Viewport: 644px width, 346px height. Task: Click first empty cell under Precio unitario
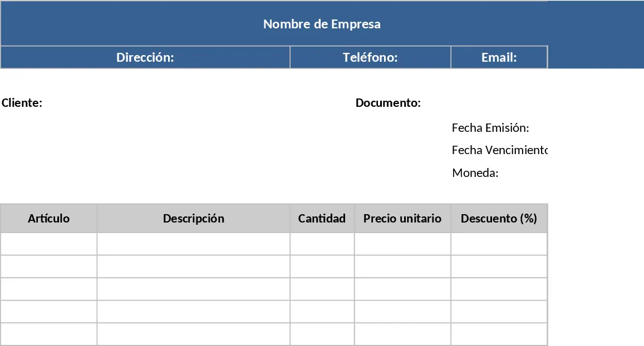[402, 244]
